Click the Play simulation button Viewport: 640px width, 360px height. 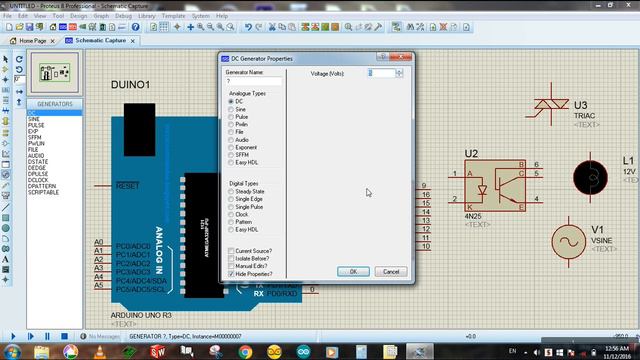point(13,336)
